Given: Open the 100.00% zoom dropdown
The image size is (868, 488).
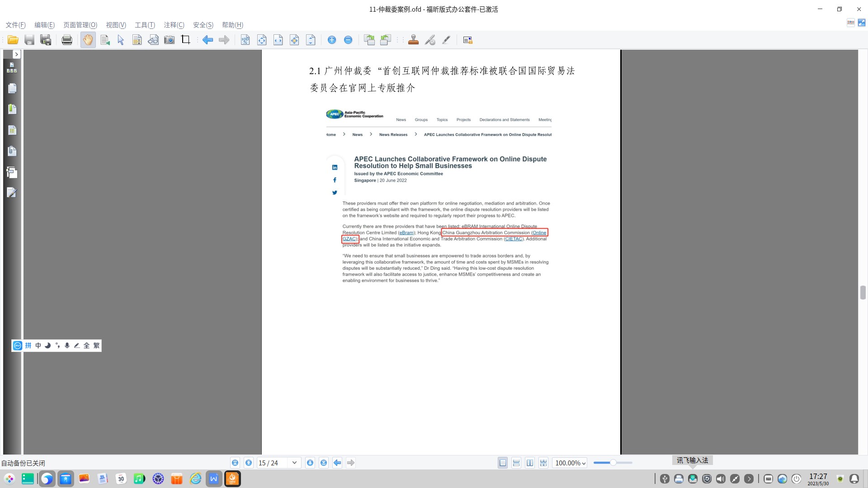Looking at the screenshot, I should [570, 463].
